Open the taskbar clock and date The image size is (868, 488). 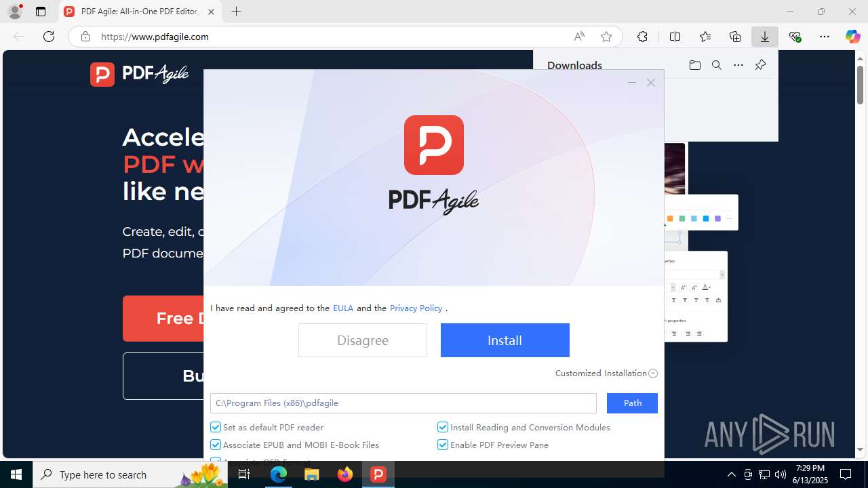tap(810, 474)
